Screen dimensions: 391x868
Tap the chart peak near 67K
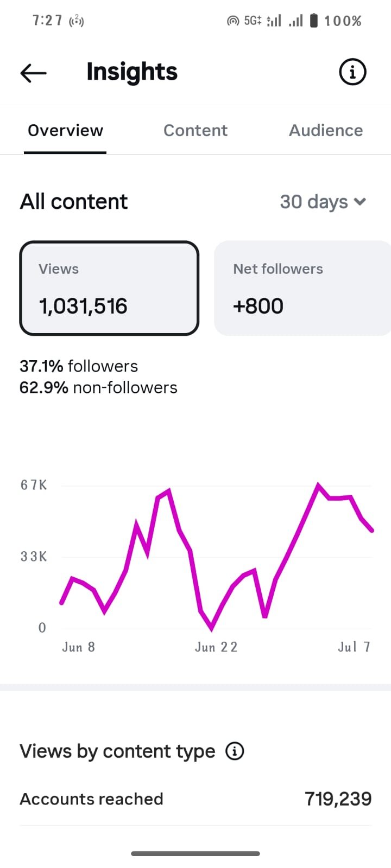pyautogui.click(x=318, y=484)
